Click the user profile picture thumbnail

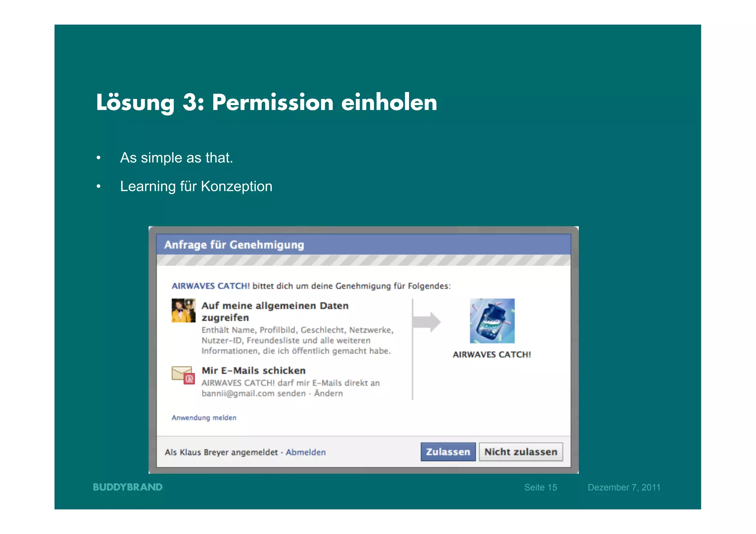click(x=183, y=310)
